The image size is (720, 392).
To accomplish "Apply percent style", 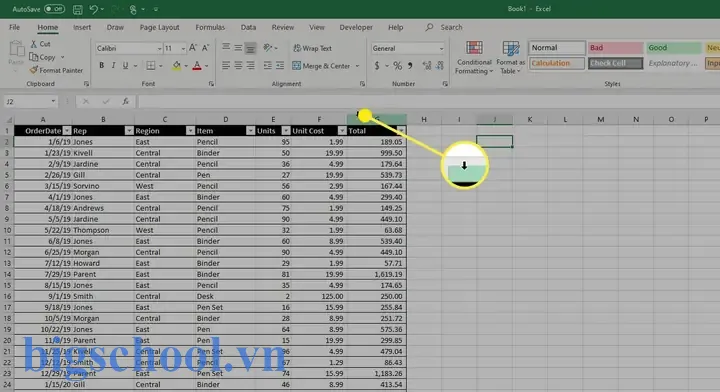I will (x=397, y=66).
